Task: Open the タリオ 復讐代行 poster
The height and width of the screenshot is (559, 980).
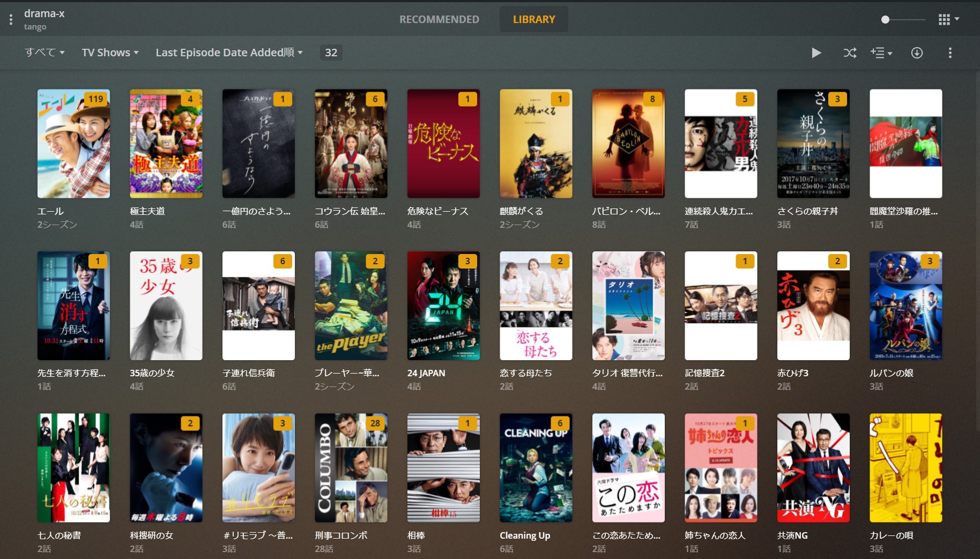Action: coord(628,305)
